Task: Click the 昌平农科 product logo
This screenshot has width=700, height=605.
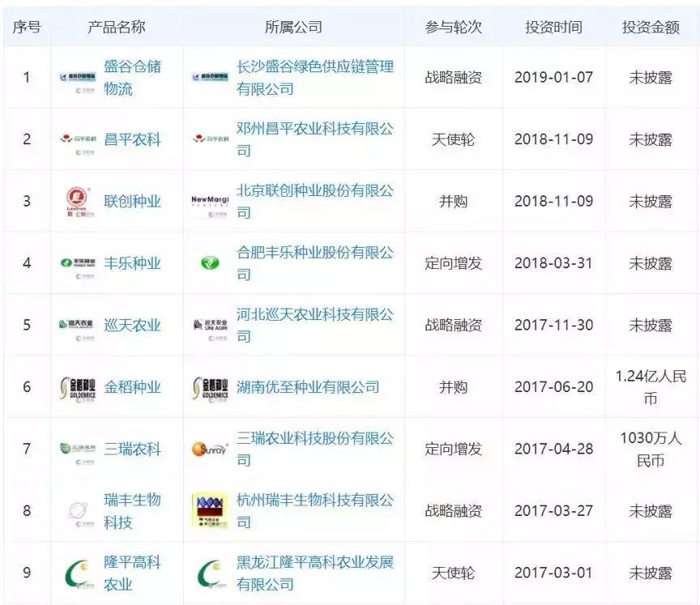Action: (78, 139)
